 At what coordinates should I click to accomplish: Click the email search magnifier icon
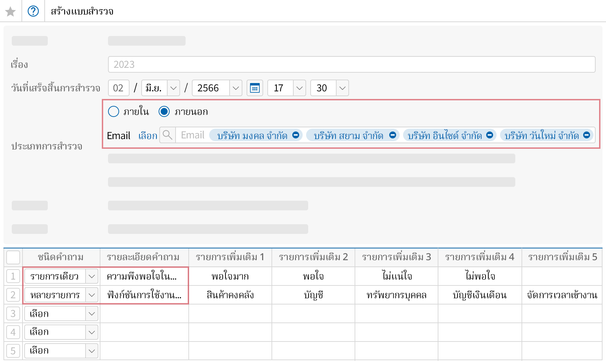pos(168,135)
